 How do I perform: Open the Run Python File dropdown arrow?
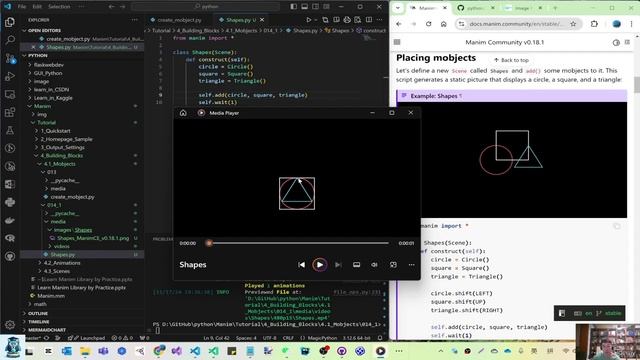[316, 20]
